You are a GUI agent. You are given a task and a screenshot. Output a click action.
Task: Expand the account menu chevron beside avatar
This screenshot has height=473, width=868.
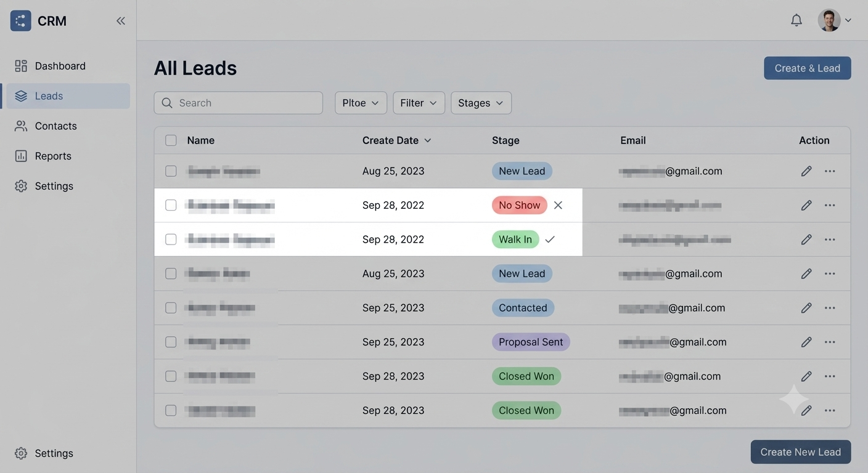pos(848,20)
